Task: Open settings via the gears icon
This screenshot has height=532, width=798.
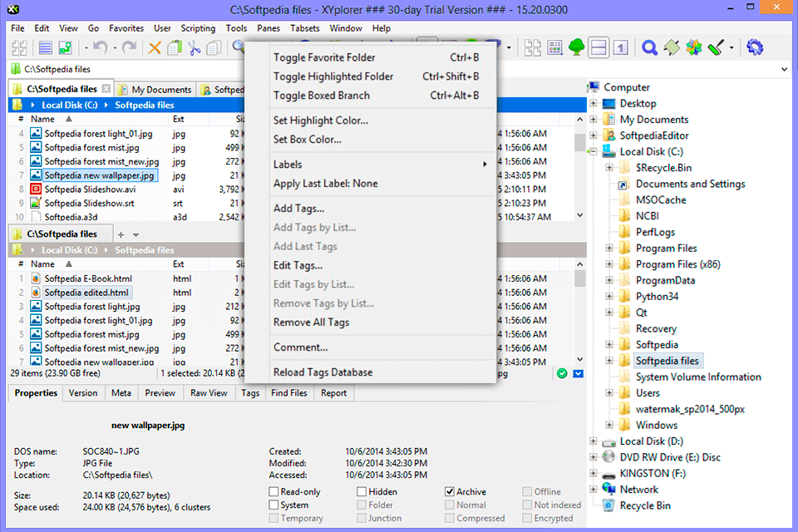Action: coord(756,48)
